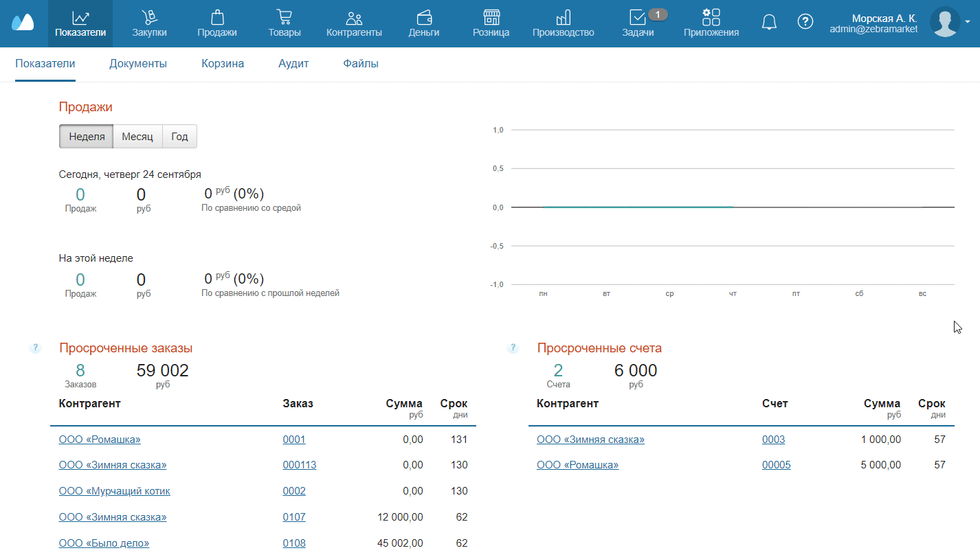Select the Год period toggle
The height and width of the screenshot is (557, 980).
(179, 137)
